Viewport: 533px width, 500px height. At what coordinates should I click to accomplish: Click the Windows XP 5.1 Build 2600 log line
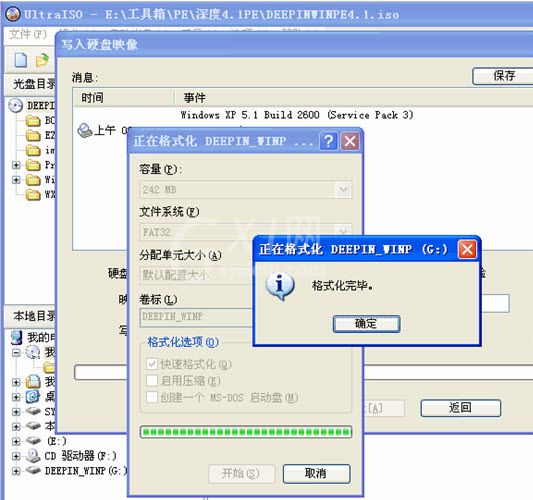pyautogui.click(x=297, y=115)
